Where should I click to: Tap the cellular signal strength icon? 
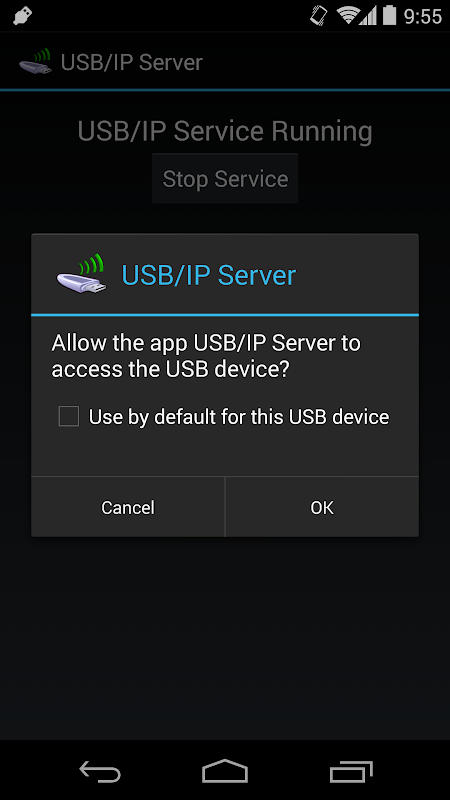tap(368, 16)
